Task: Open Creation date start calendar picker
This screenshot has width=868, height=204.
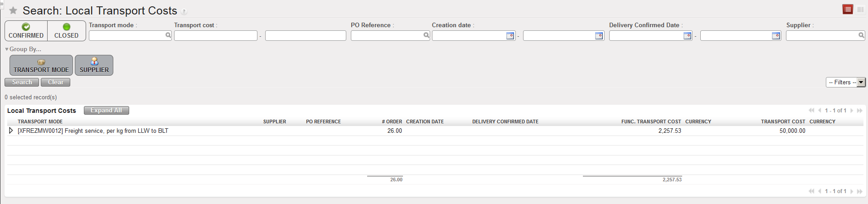Action: (510, 35)
